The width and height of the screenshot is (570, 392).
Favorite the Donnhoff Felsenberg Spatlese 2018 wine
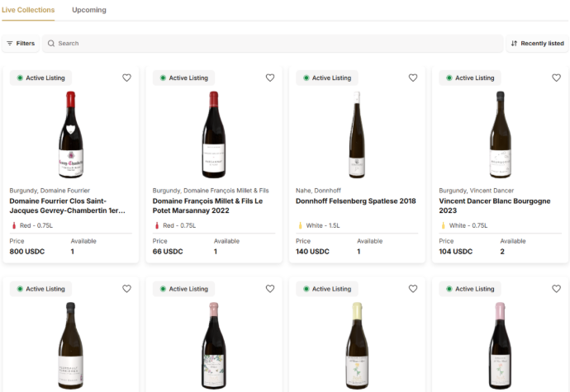413,78
